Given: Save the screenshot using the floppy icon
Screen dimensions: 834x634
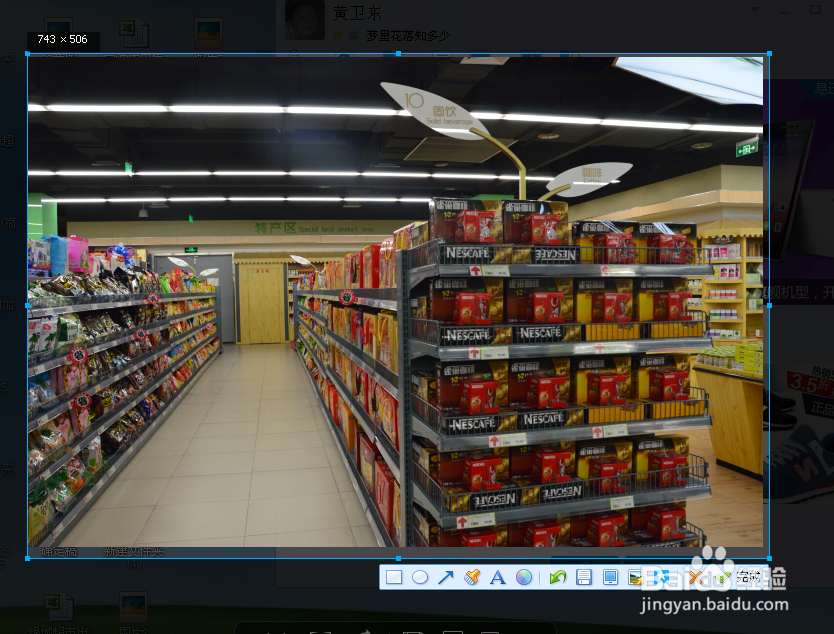Looking at the screenshot, I should coord(584,577).
